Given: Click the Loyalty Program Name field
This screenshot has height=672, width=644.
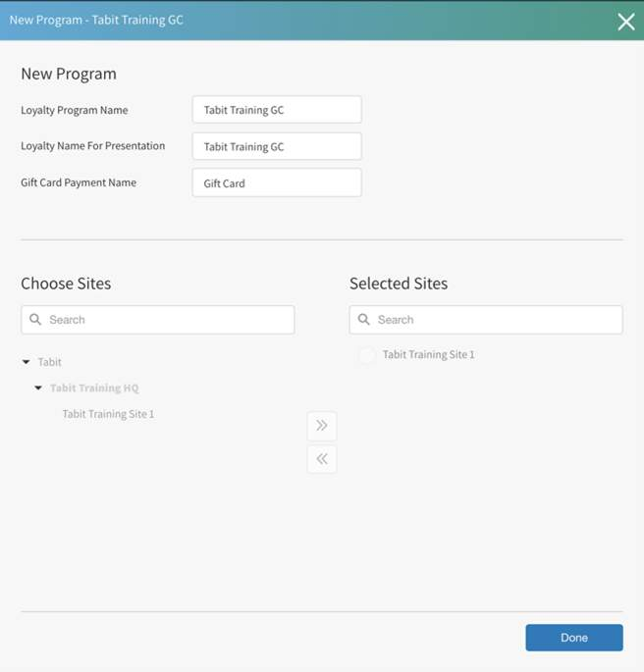Looking at the screenshot, I should click(277, 110).
